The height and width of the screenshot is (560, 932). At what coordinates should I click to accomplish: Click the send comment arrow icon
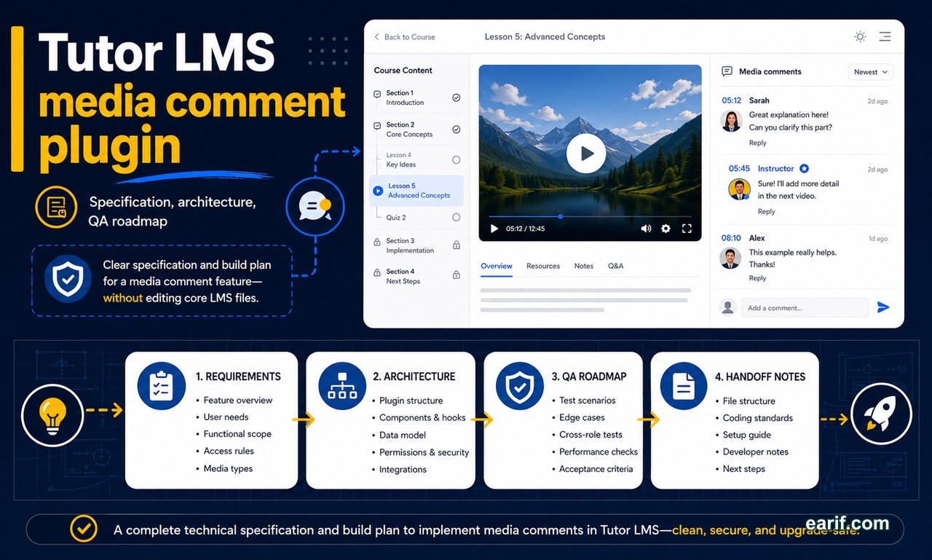883,307
